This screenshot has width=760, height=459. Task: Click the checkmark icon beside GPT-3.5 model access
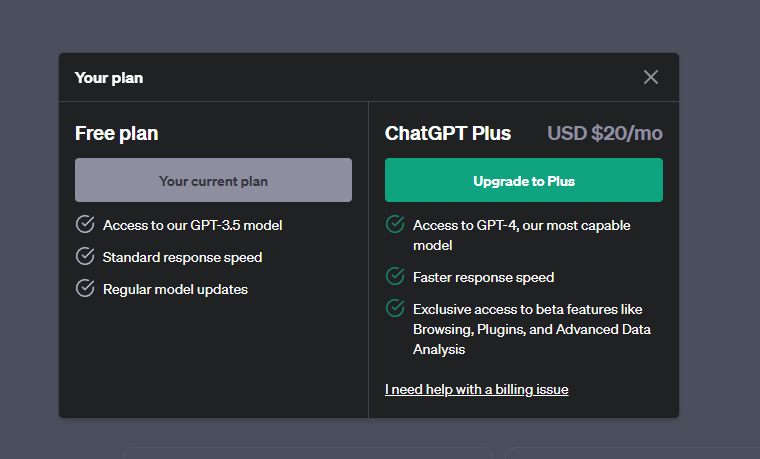pyautogui.click(x=85, y=224)
